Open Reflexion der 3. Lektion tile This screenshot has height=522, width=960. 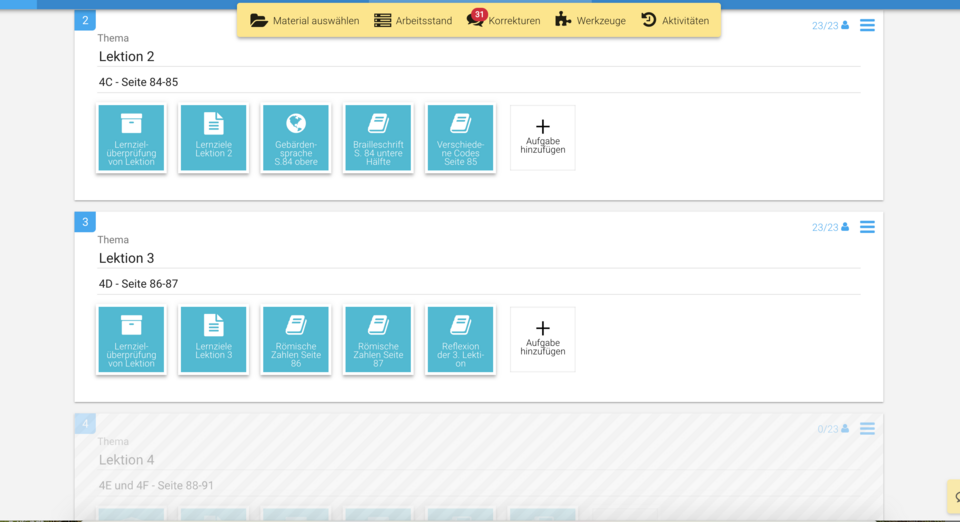(460, 340)
